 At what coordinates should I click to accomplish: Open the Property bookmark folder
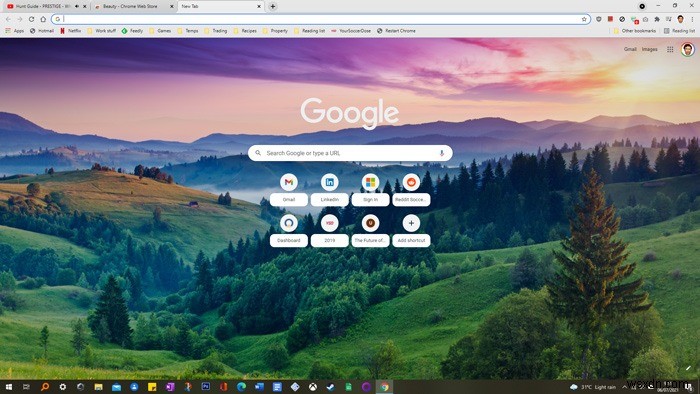click(275, 31)
